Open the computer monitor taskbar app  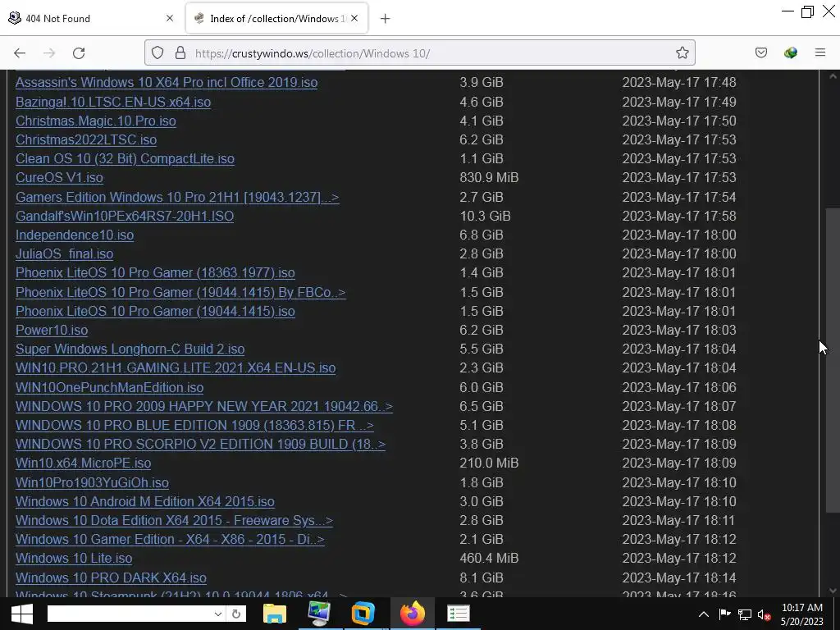[x=320, y=614]
